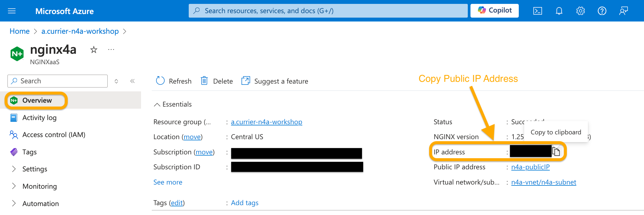644x215 pixels.
Task: Open Tags in the sidebar
Action: click(30, 152)
